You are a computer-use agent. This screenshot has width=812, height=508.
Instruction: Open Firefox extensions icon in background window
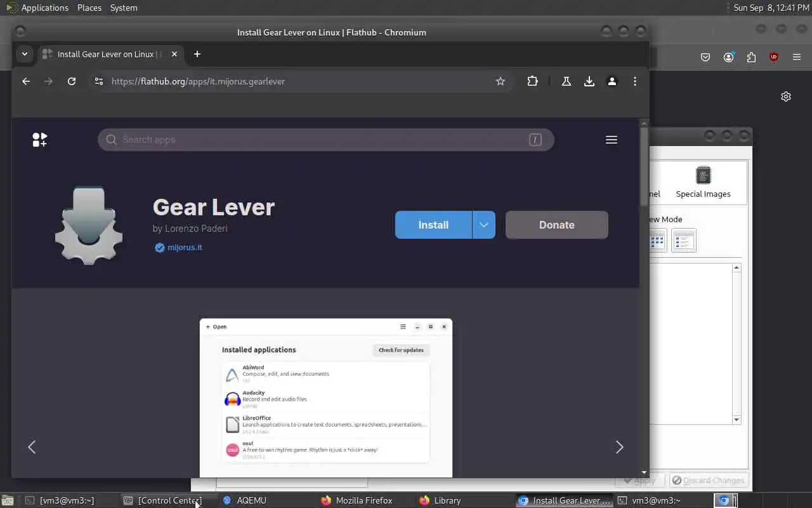[x=751, y=57]
